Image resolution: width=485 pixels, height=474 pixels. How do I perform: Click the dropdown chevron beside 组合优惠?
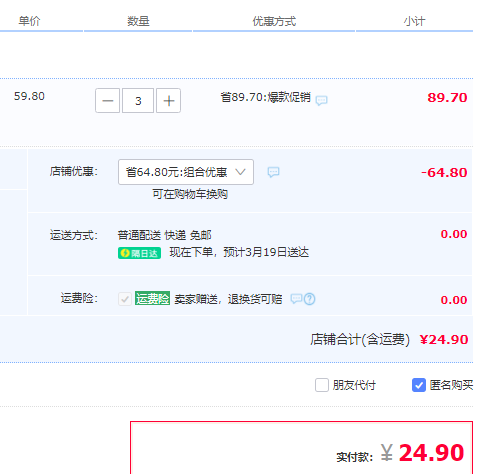(240, 172)
